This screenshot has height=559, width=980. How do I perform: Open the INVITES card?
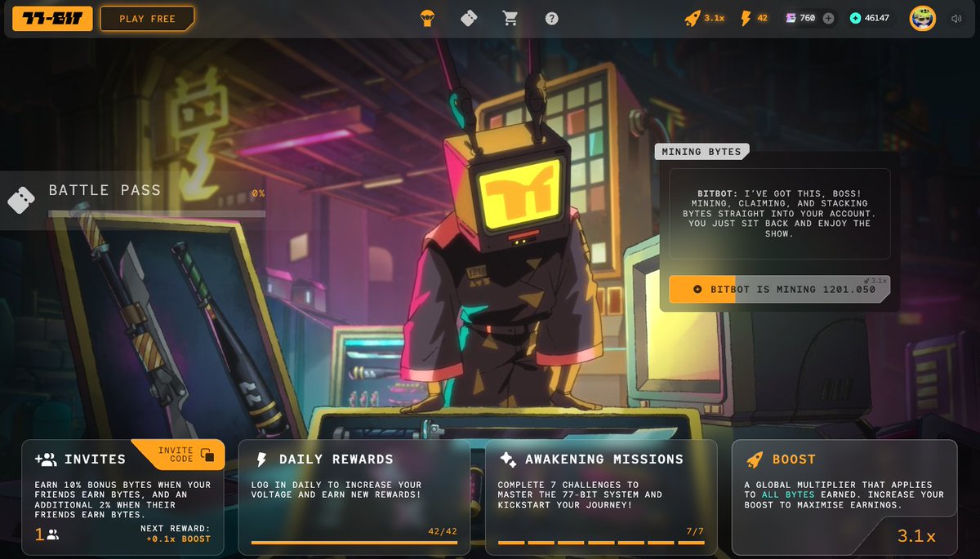tap(122, 497)
